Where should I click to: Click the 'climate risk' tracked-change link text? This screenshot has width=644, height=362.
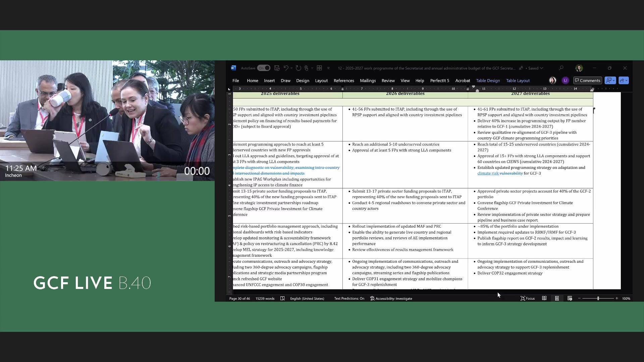[488, 173]
